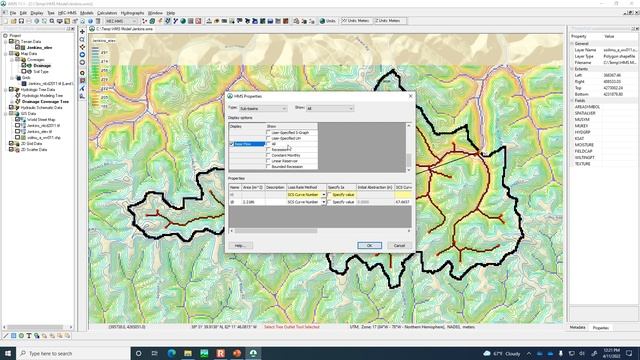Open Loss Rate Method dropdown for basin 1B
640x360 pixels.
(324, 202)
